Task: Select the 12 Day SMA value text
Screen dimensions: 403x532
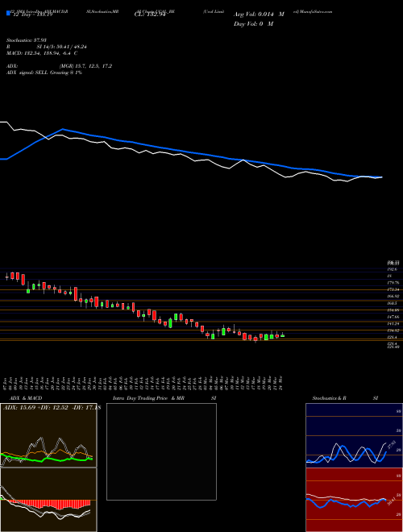Action: (33, 15)
